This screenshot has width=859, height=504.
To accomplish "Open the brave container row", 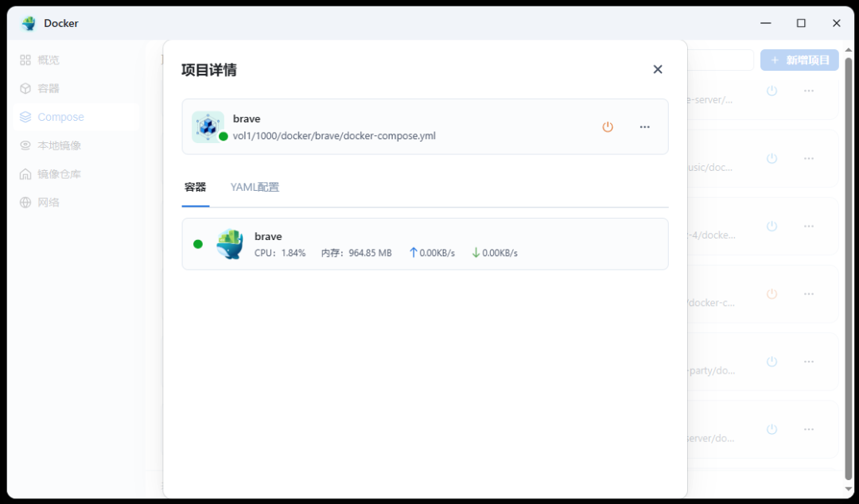I will coord(425,244).
